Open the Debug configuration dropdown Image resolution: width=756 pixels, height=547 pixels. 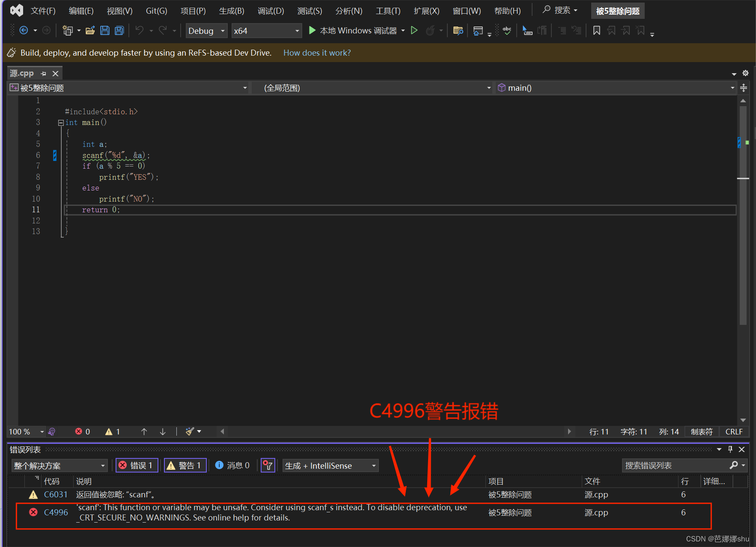222,30
